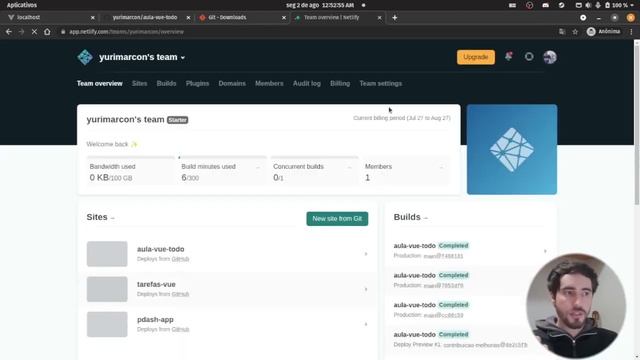The image size is (640, 360).
Task: Click the pdash-app site thumbnail
Action: tap(107, 324)
